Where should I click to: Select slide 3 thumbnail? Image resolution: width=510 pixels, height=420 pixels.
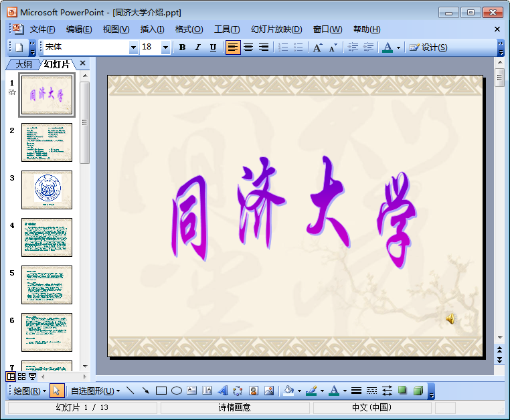tap(46, 189)
